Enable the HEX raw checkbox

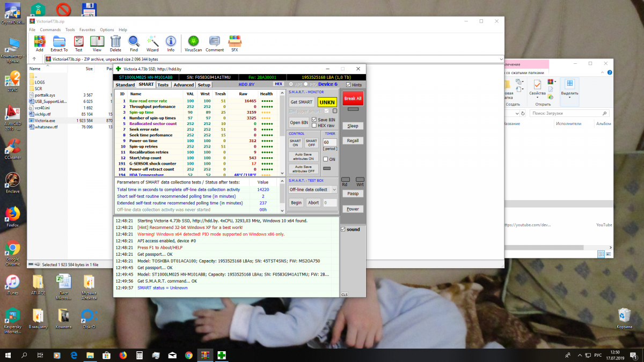313,125
